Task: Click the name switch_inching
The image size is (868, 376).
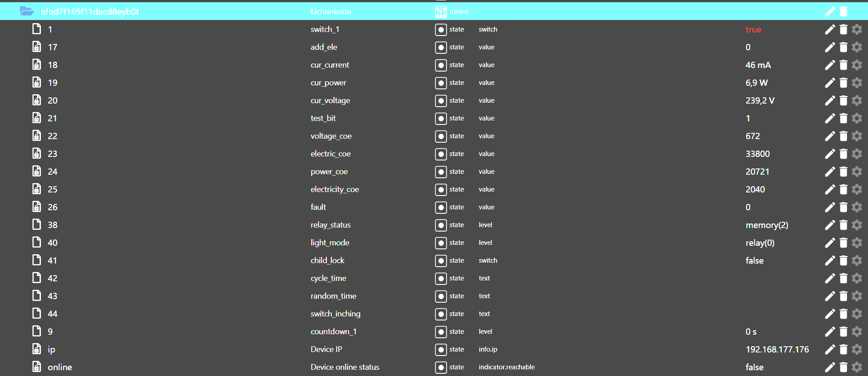Action: pos(335,314)
